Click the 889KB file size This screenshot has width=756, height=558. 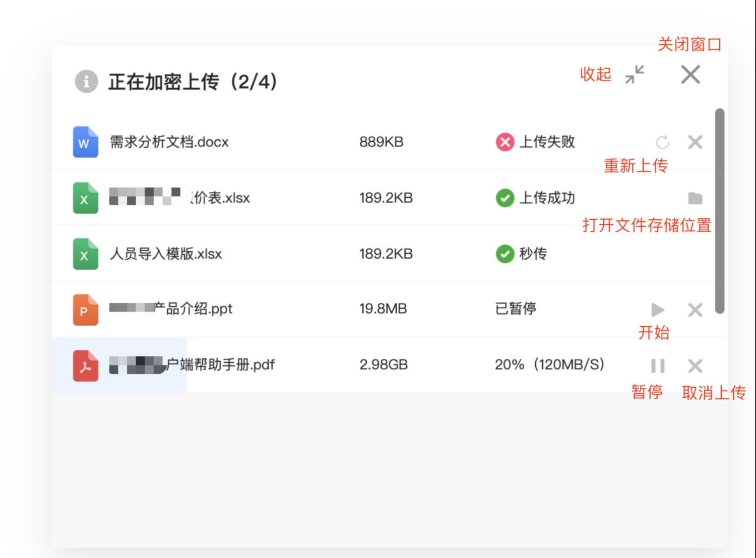click(382, 142)
